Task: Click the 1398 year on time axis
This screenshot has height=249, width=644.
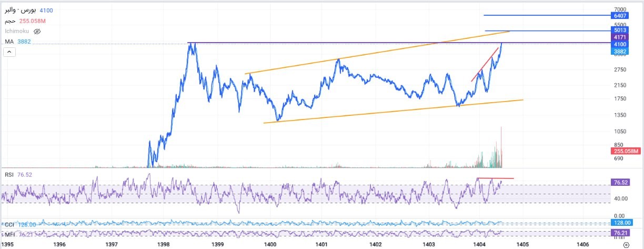Action: point(164,245)
